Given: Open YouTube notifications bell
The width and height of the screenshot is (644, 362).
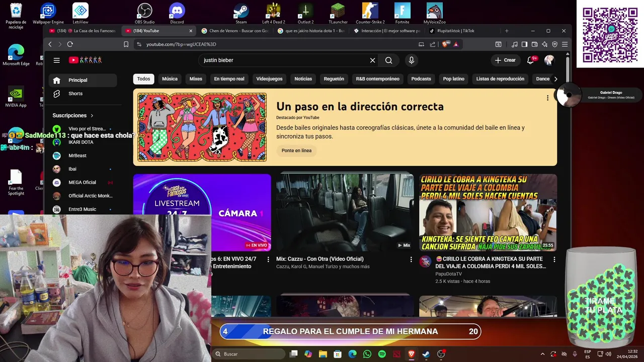Looking at the screenshot, I should pyautogui.click(x=531, y=60).
